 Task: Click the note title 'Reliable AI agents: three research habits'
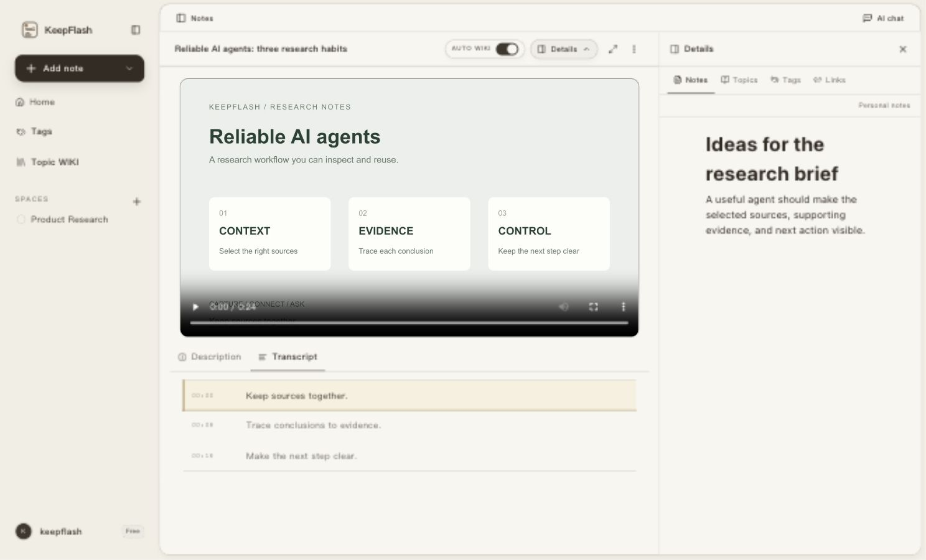[261, 49]
